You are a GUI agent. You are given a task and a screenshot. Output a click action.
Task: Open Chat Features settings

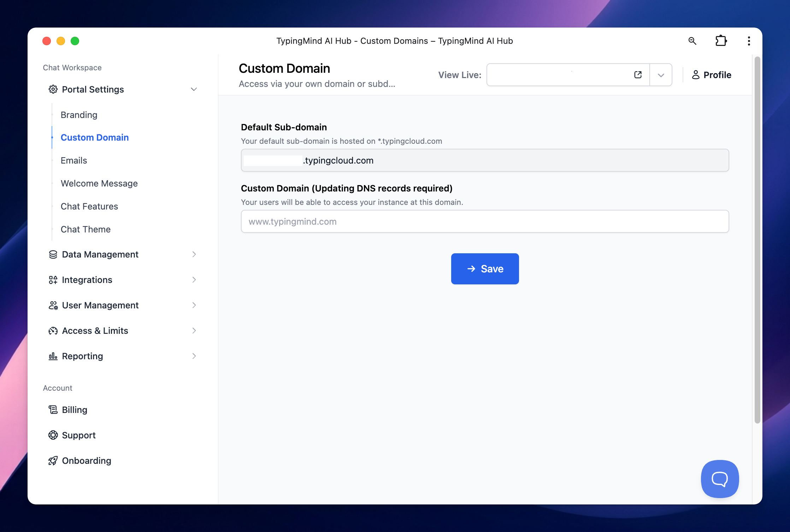click(89, 206)
